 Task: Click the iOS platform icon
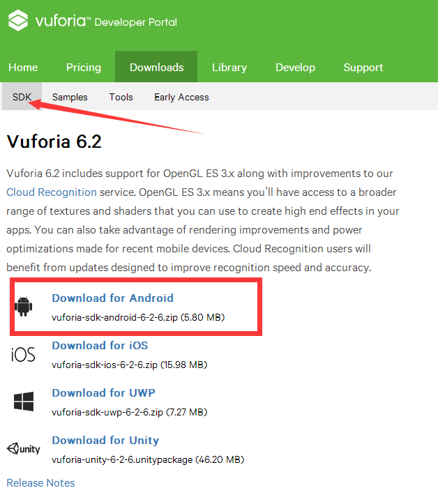pyautogui.click(x=23, y=355)
